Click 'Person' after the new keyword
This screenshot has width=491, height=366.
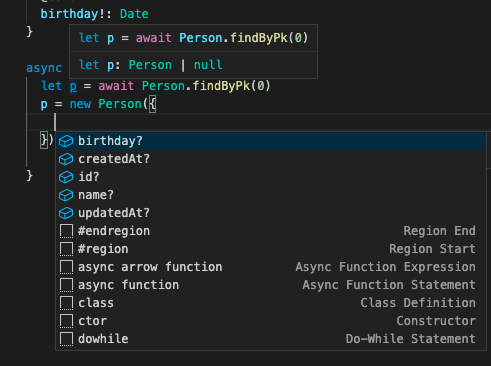(x=120, y=104)
